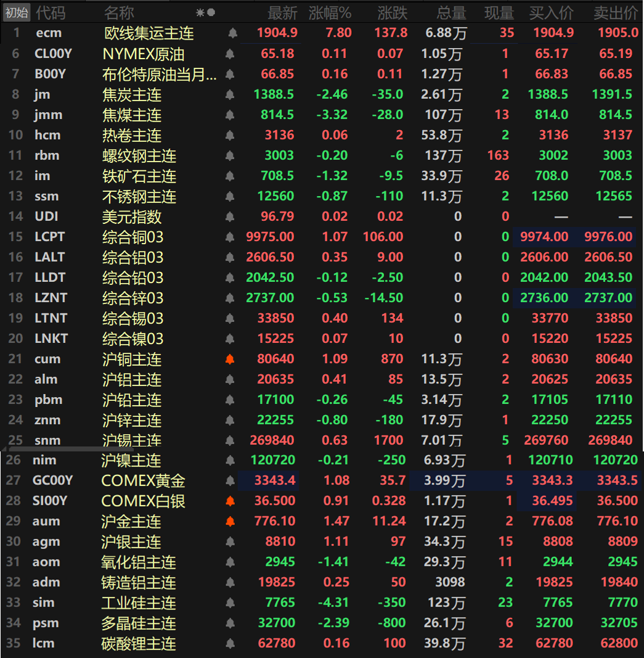This screenshot has width=644, height=658.
Task: Open the NYMEX原油 quote row
Action: 143,54
